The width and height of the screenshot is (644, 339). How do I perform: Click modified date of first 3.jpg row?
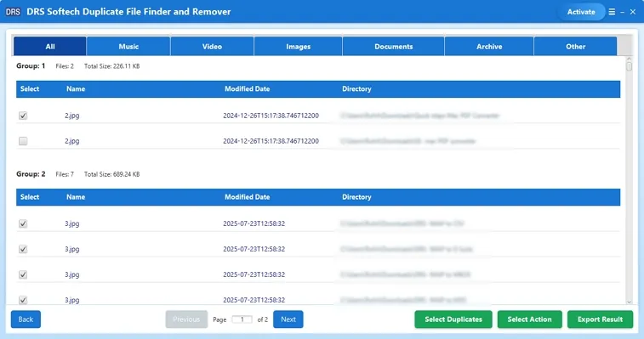(254, 223)
